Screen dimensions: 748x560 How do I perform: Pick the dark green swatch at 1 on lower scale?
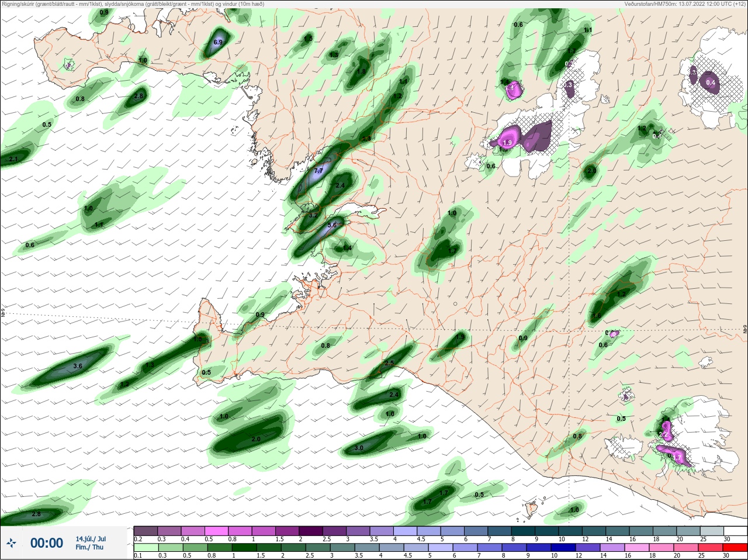pos(244,547)
